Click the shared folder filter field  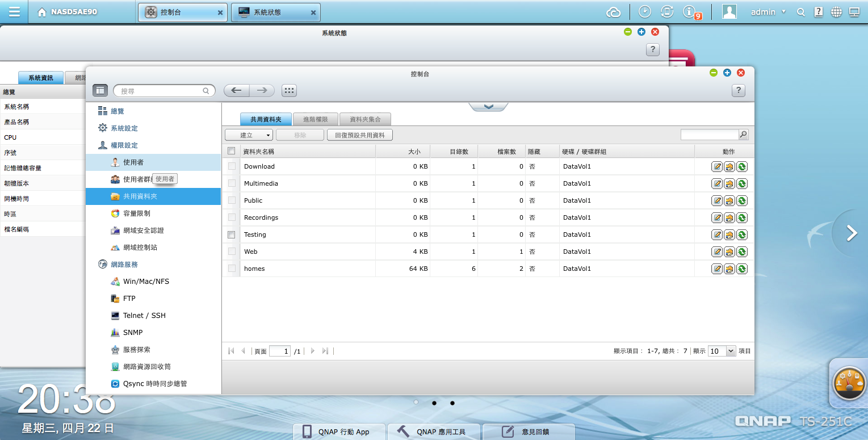[710, 135]
